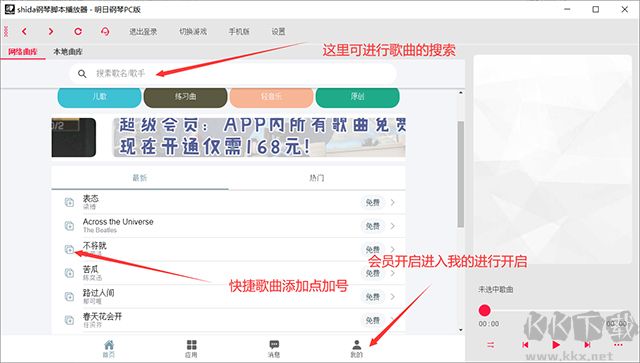Add song 不将就 with its plus icon

pyautogui.click(x=69, y=249)
